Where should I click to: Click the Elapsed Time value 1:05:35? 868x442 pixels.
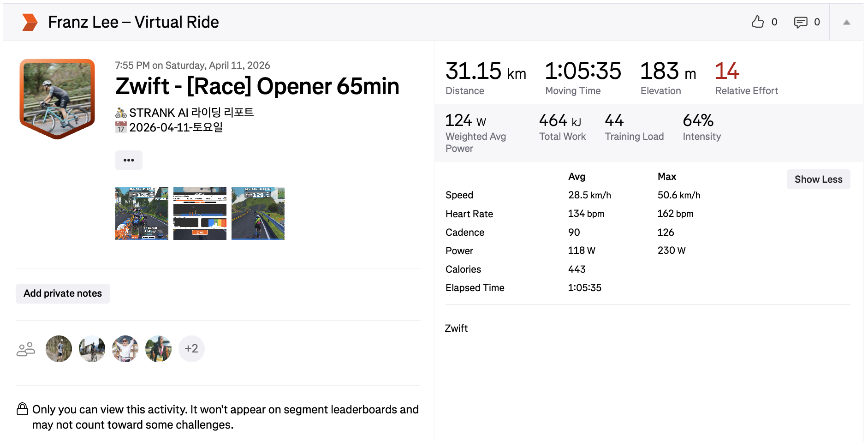click(x=585, y=287)
